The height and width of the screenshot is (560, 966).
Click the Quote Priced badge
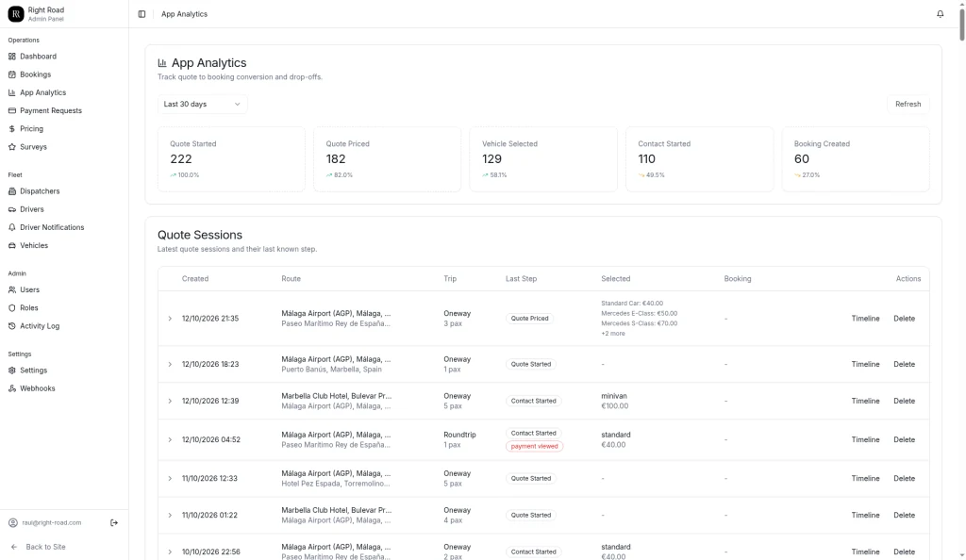[530, 319]
